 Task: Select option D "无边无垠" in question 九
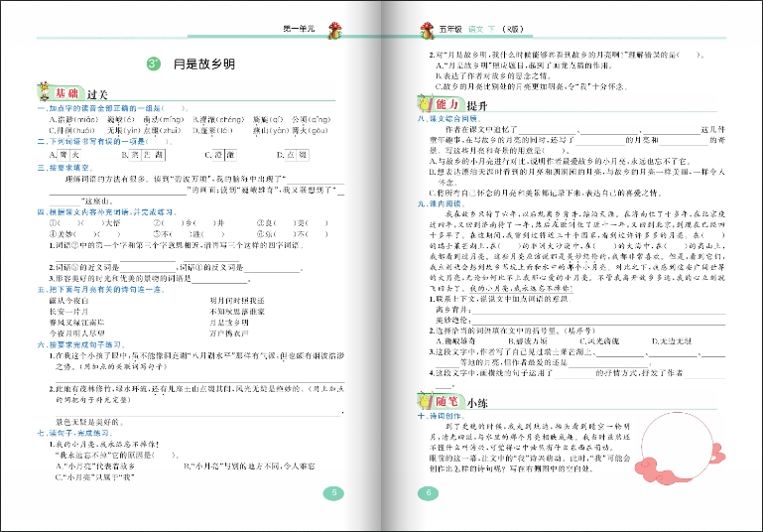pos(672,341)
